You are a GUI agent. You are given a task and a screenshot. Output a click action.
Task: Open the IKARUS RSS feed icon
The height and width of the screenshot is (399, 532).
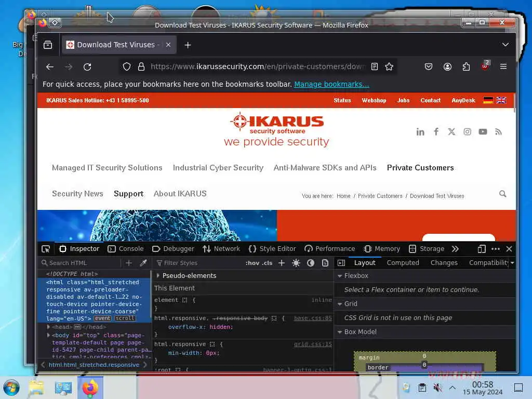click(x=498, y=132)
